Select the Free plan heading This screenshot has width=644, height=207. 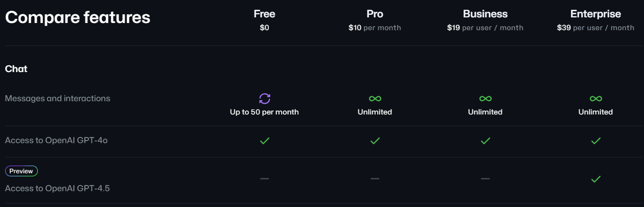(264, 14)
